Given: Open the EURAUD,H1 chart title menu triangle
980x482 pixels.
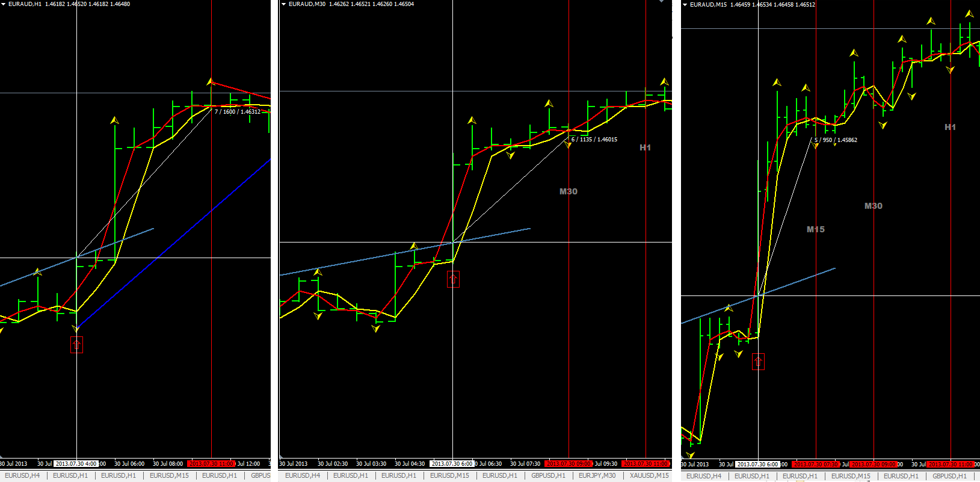Looking at the screenshot, I should click(x=3, y=4).
